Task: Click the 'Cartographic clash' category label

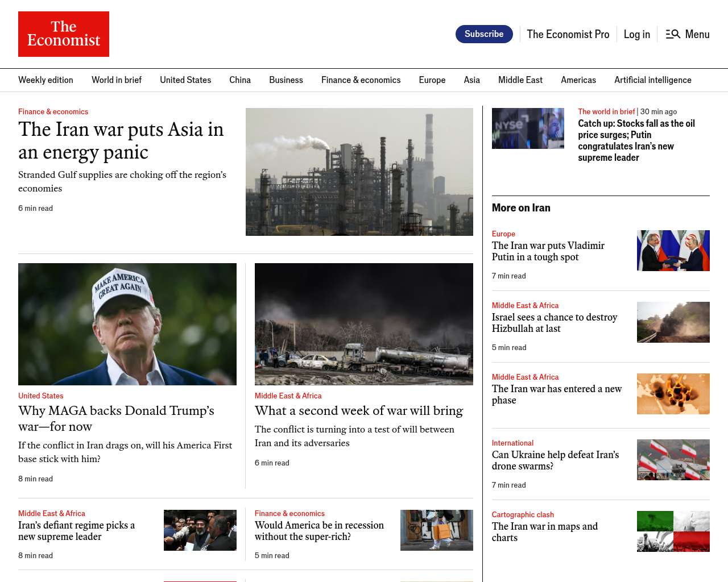Action: pyautogui.click(x=523, y=514)
